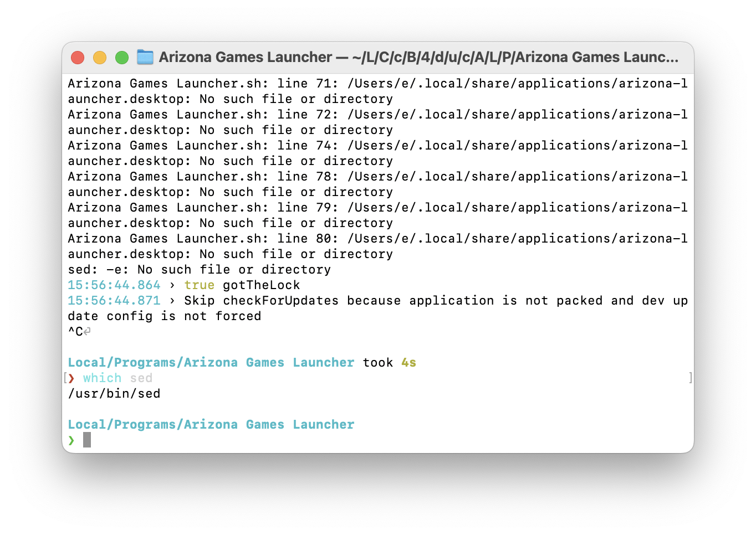Minimize the terminal using the yellow button

coord(100,58)
